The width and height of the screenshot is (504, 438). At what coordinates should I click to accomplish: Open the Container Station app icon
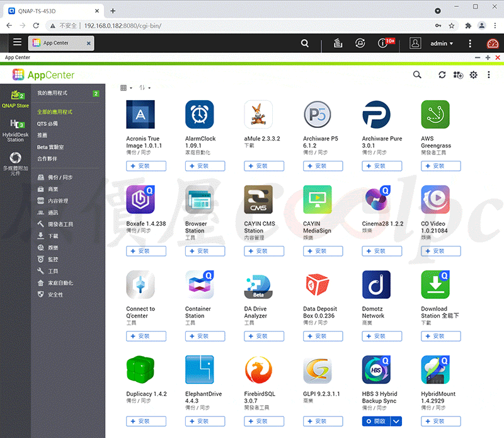pyautogui.click(x=199, y=285)
